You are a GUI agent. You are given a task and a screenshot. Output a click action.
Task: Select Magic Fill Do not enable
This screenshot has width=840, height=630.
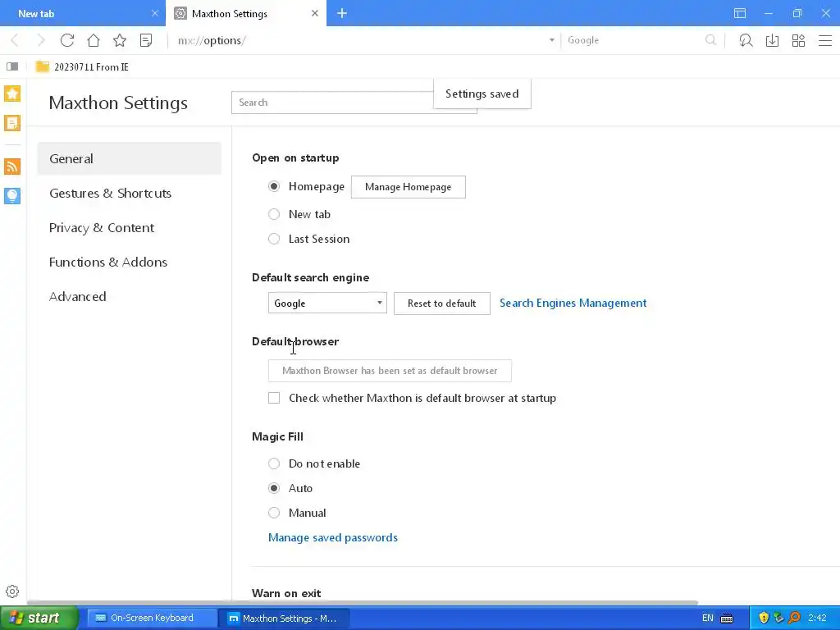[x=274, y=463]
